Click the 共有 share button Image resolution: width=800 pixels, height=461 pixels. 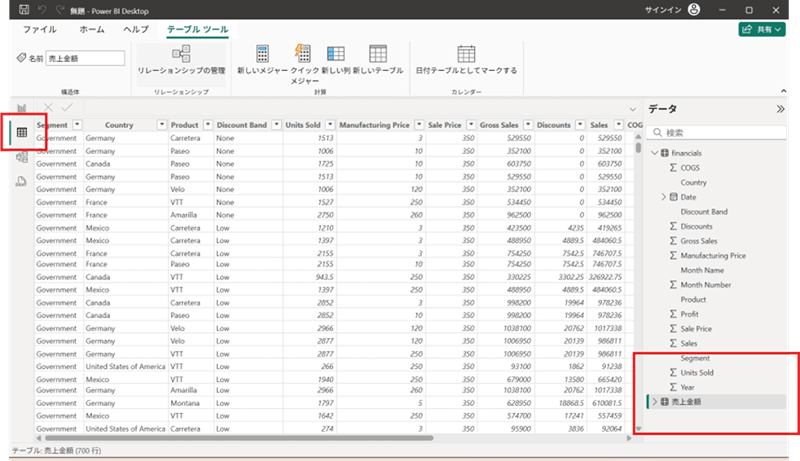[762, 30]
